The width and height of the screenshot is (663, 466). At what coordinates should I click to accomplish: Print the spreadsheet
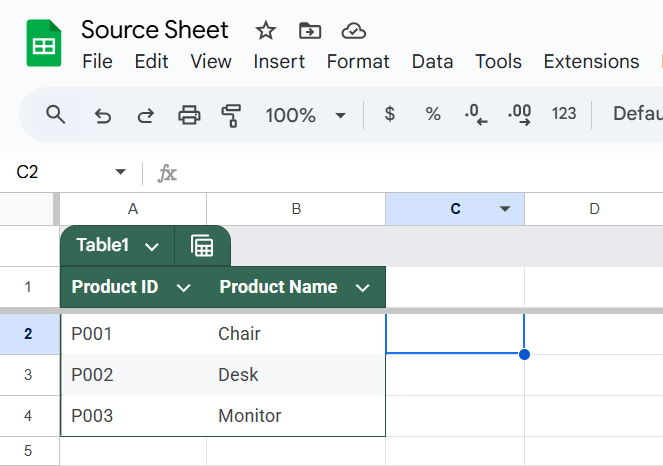[189, 115]
